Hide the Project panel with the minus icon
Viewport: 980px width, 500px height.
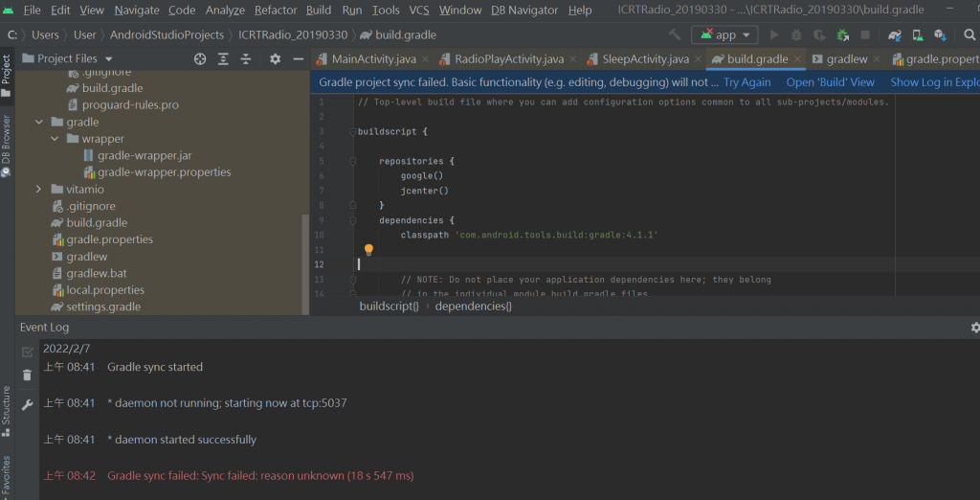coord(299,58)
